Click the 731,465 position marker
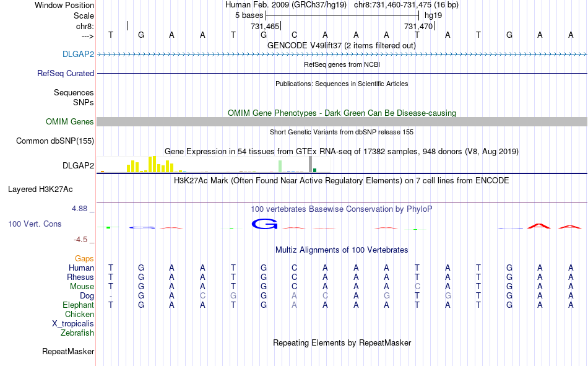The width and height of the screenshot is (588, 366). point(266,26)
